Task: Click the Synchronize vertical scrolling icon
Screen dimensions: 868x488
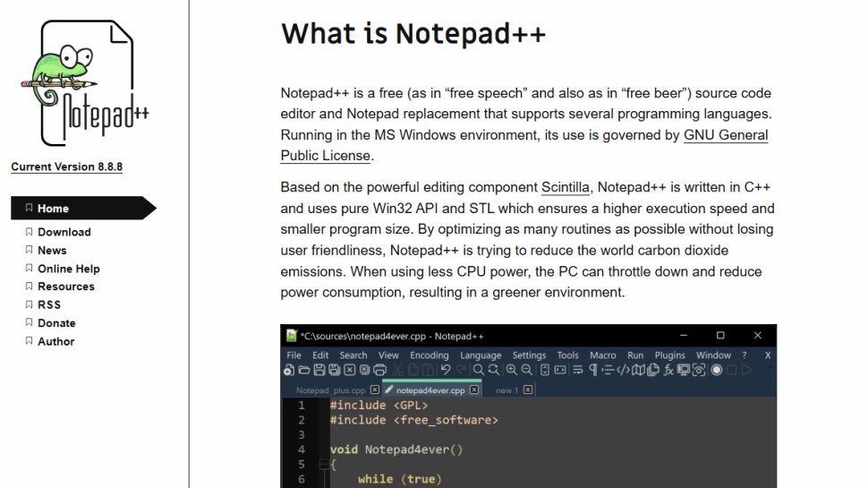Action: [545, 370]
